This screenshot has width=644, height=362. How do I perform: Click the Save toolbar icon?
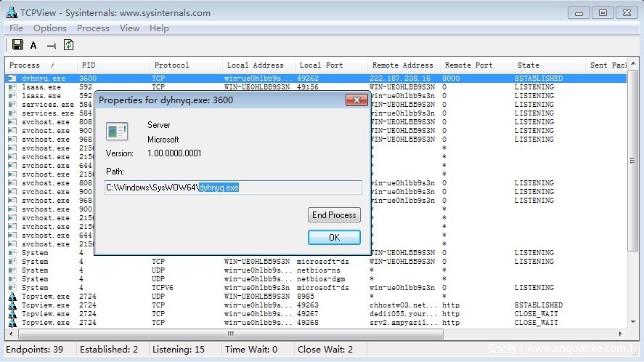[x=17, y=45]
